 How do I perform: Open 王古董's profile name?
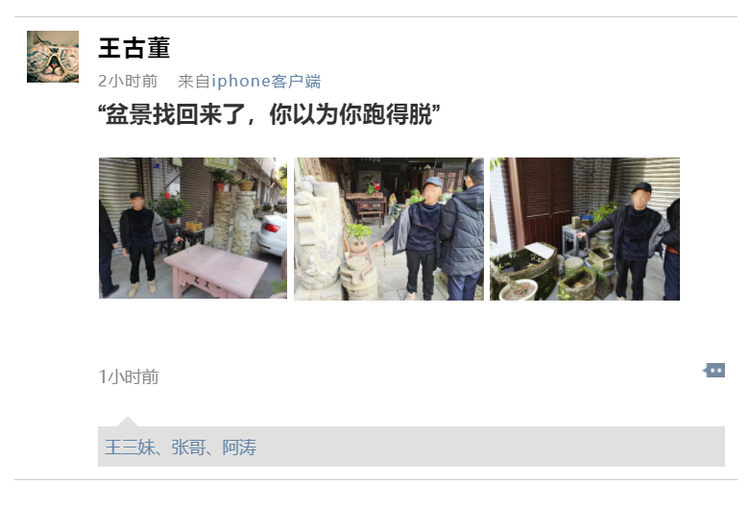(x=134, y=48)
